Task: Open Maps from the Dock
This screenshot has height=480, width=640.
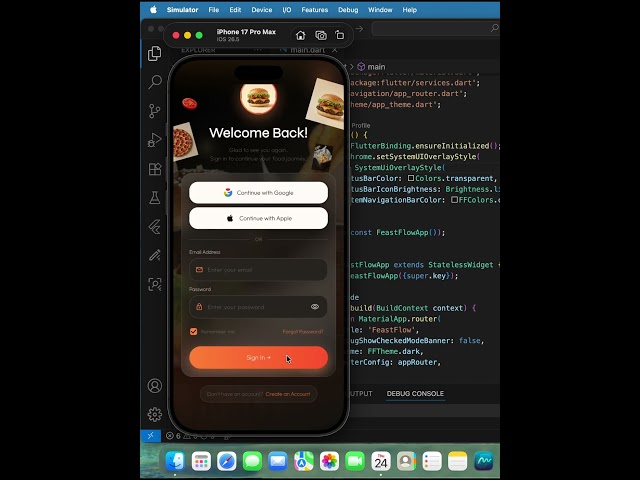Action: (304, 462)
